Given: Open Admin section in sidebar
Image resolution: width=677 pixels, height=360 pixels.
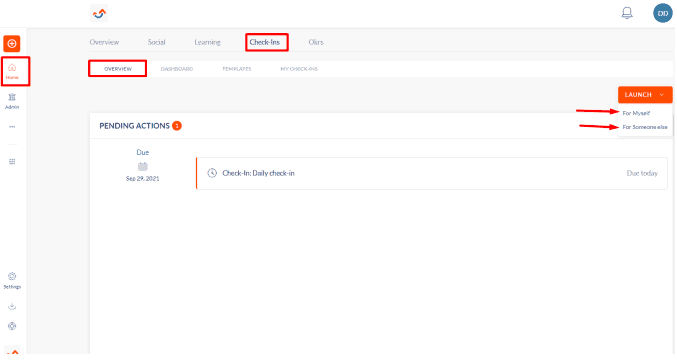Looking at the screenshot, I should coord(12,101).
